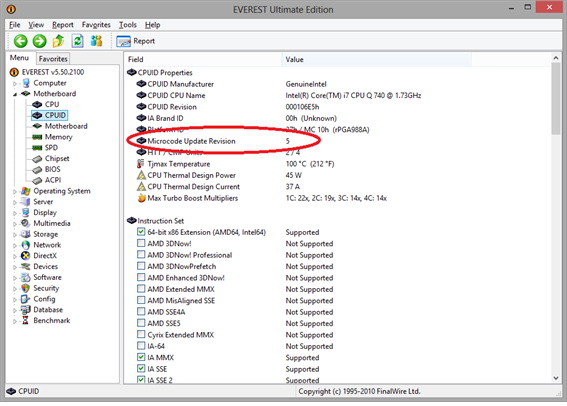Select the Multimedia node icon
This screenshot has height=406, width=567.
pyautogui.click(x=26, y=223)
